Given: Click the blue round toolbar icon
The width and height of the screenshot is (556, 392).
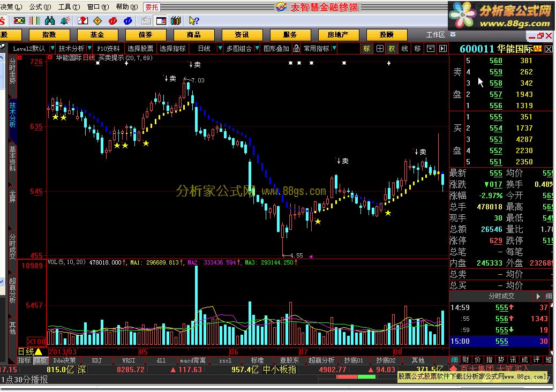Looking at the screenshot, I should point(127,21).
